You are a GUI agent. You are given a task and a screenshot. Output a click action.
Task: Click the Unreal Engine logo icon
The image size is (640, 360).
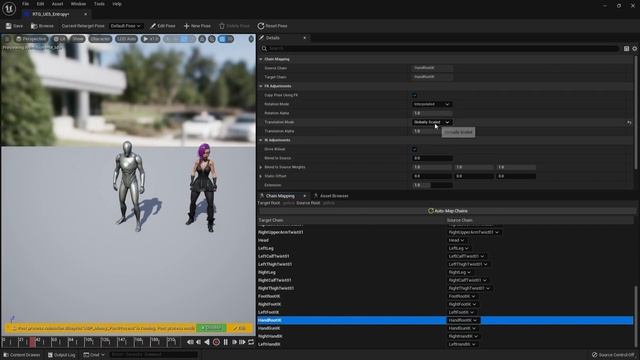(x=9, y=9)
